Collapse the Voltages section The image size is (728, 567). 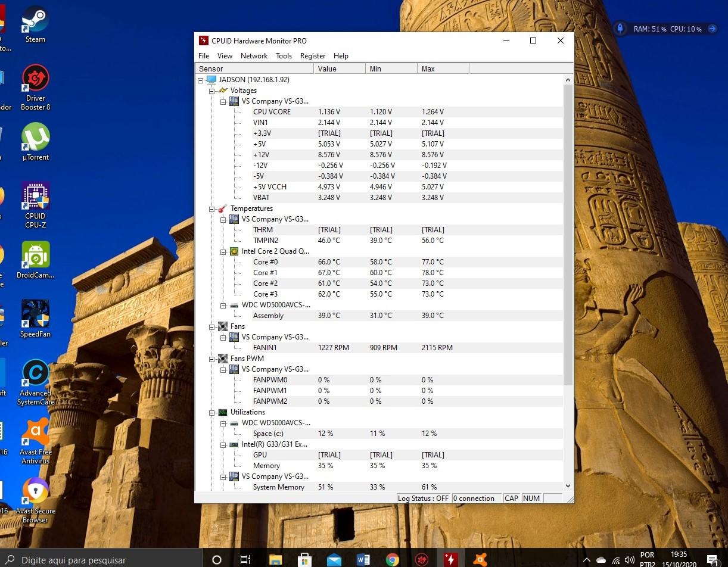coord(211,91)
